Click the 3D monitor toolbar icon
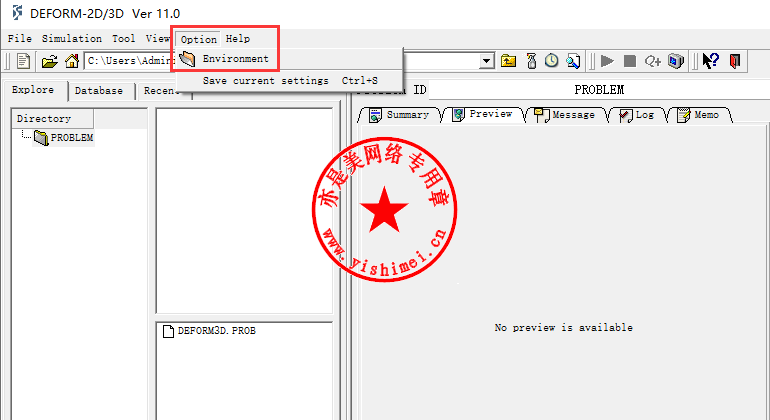Screen dimensions: 770x420 (676, 61)
